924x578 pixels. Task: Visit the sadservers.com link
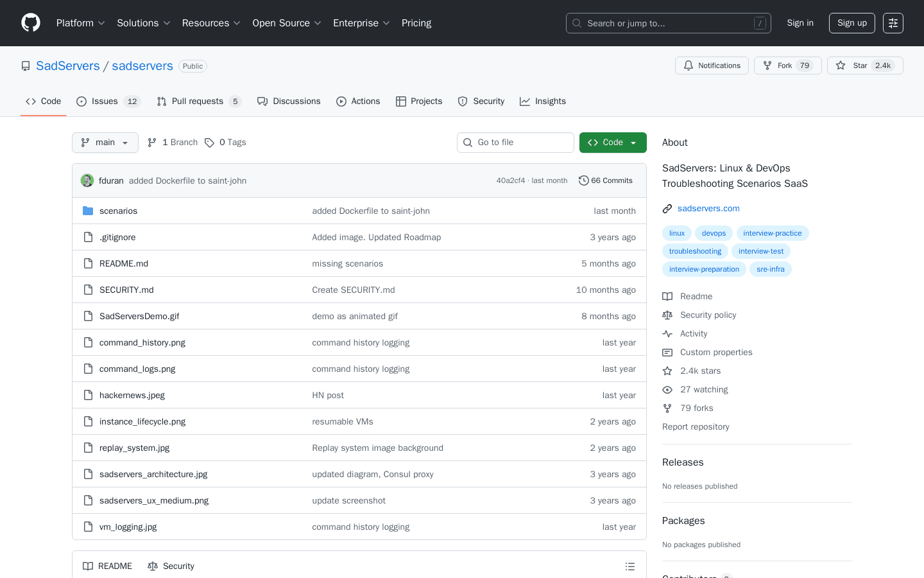click(708, 208)
